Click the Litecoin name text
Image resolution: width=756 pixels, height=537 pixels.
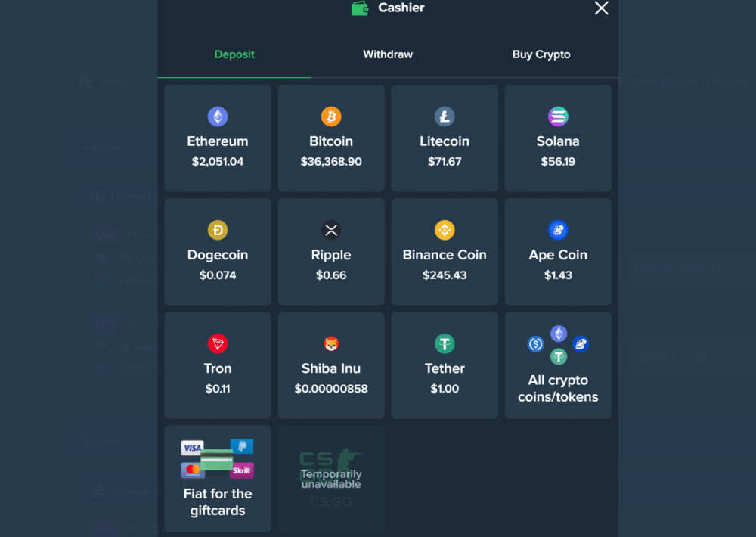click(x=445, y=141)
